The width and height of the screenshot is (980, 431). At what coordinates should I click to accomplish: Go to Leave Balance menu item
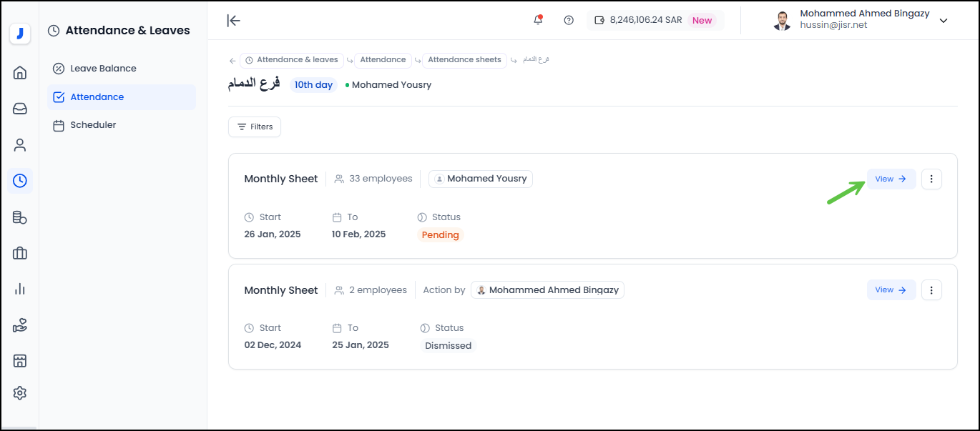103,69
